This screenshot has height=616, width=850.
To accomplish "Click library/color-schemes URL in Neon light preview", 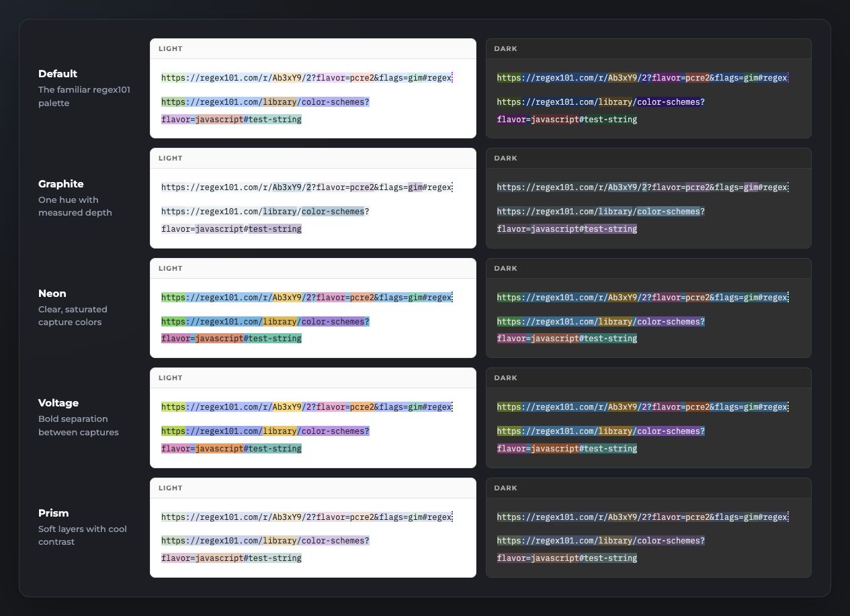I will pos(265,322).
